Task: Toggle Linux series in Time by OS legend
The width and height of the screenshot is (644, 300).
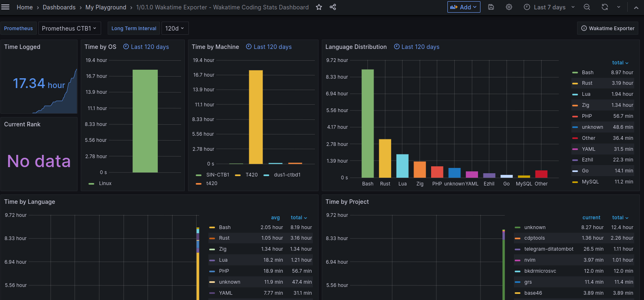Action: click(x=105, y=183)
